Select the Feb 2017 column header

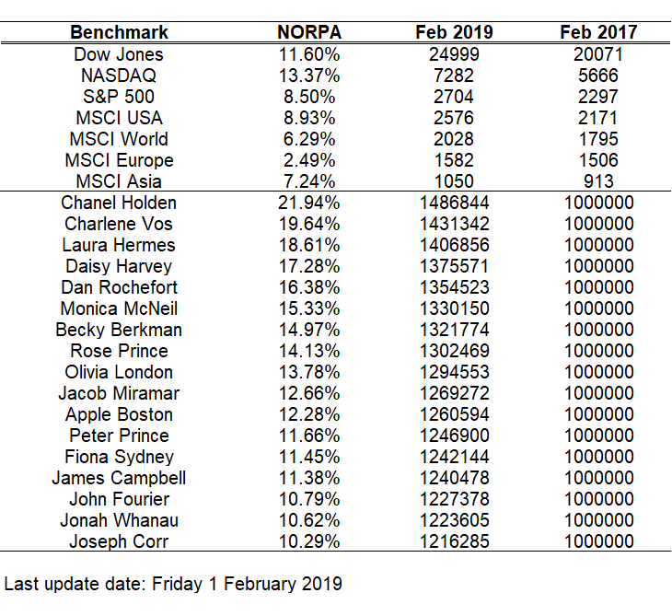tap(598, 32)
